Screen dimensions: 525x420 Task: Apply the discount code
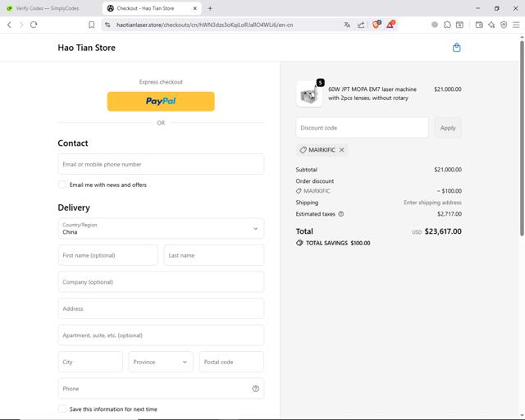(448, 128)
